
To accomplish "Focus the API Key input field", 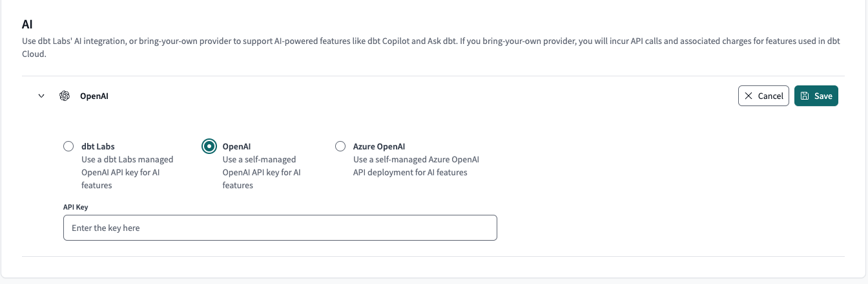I will tap(280, 228).
